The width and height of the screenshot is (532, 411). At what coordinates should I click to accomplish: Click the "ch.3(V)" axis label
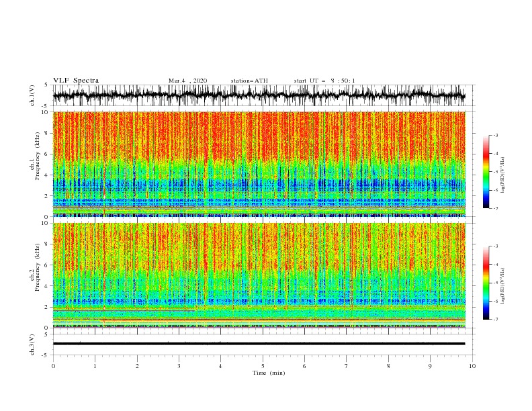click(32, 345)
